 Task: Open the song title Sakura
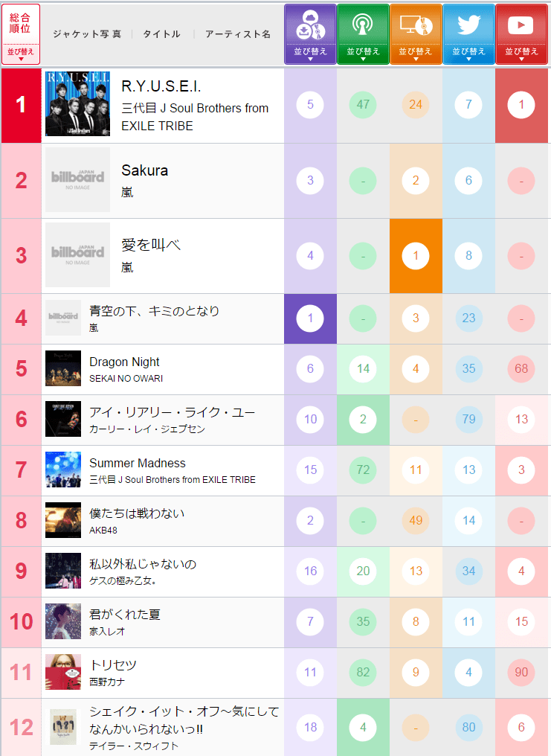pos(144,170)
